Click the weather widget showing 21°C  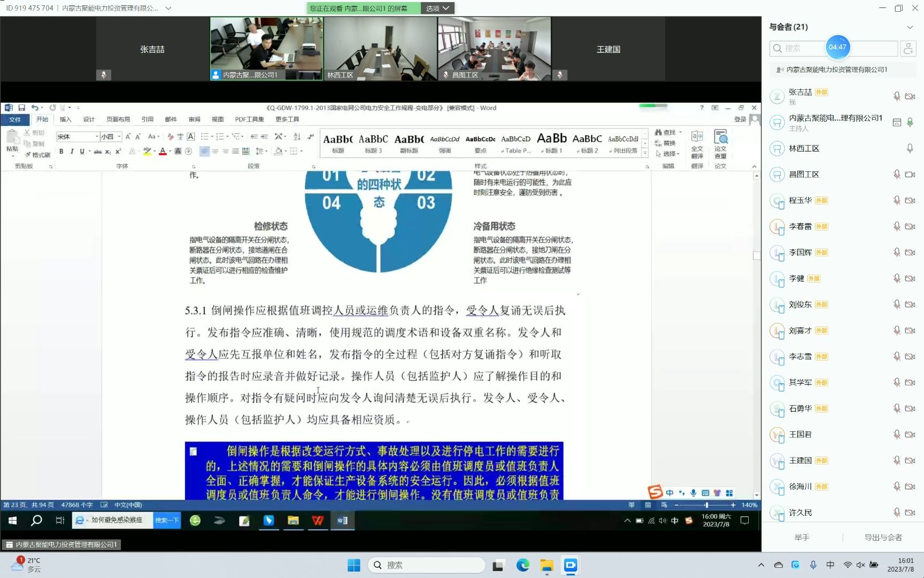tap(26, 565)
